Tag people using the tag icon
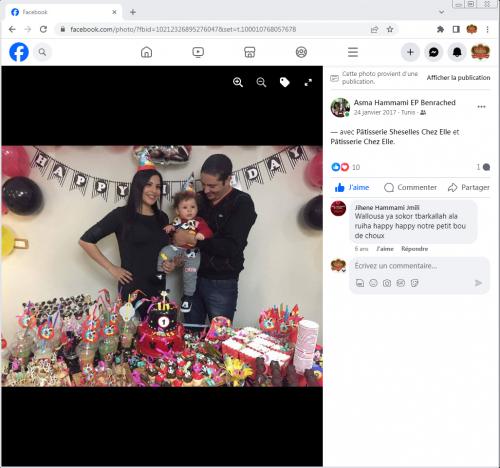 pyautogui.click(x=284, y=82)
